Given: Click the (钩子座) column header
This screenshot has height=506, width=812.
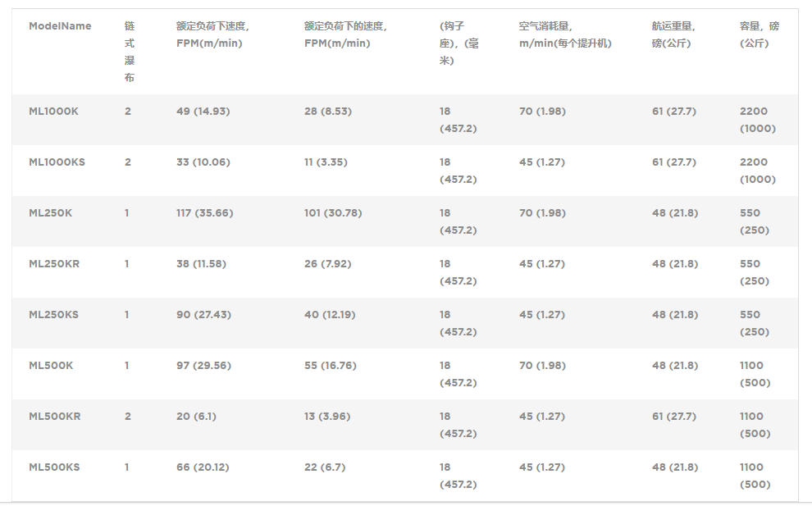Looking at the screenshot, I should point(459,43).
